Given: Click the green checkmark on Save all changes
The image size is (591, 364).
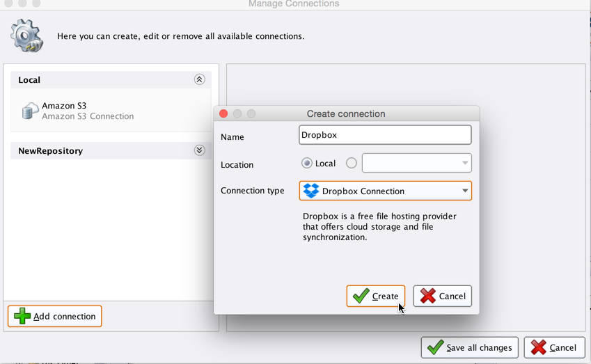Looking at the screenshot, I should tap(435, 347).
